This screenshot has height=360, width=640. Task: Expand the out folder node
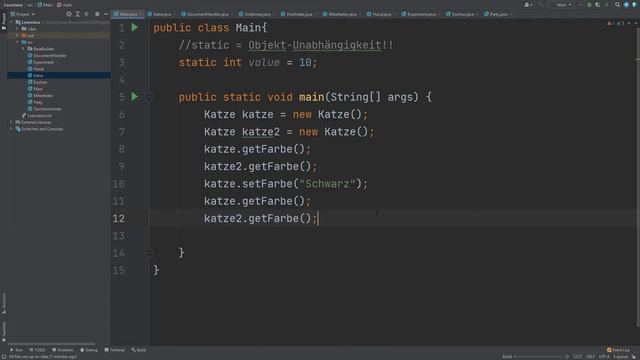(x=18, y=36)
